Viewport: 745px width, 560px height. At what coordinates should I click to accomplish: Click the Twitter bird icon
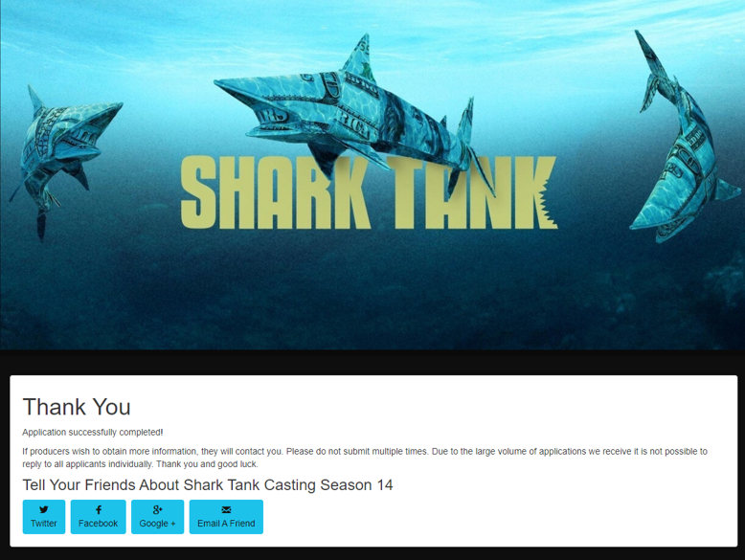click(44, 509)
